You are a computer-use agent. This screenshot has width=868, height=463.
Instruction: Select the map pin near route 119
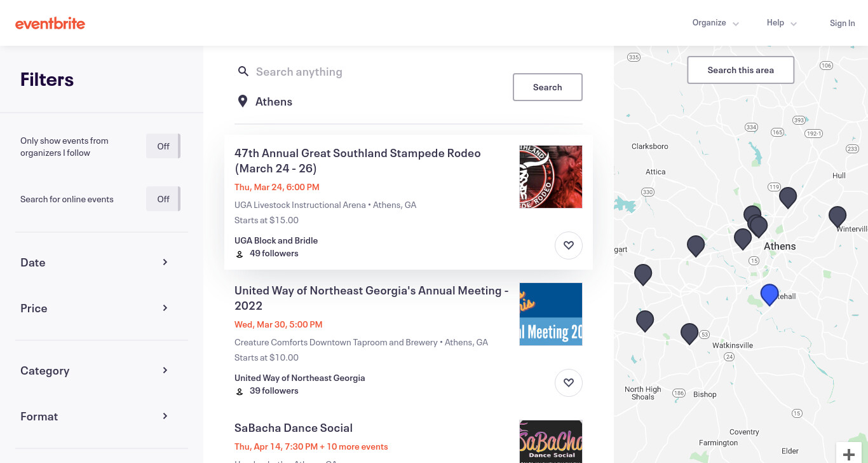click(788, 198)
